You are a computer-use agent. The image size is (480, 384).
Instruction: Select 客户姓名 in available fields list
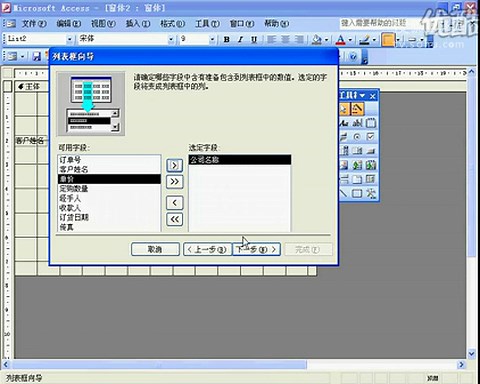109,169
